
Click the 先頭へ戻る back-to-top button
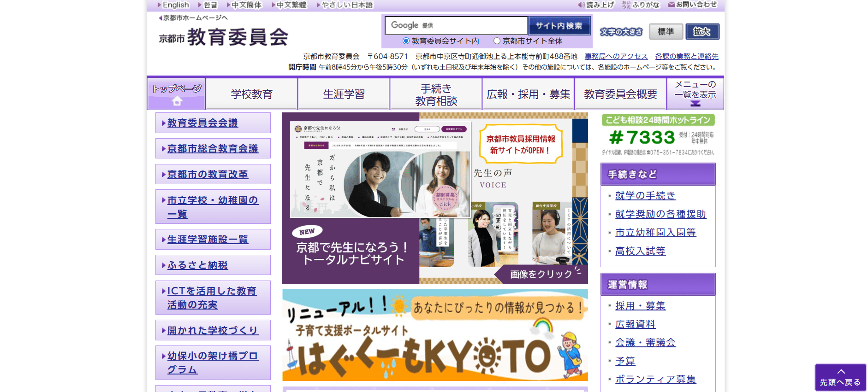pos(840,377)
